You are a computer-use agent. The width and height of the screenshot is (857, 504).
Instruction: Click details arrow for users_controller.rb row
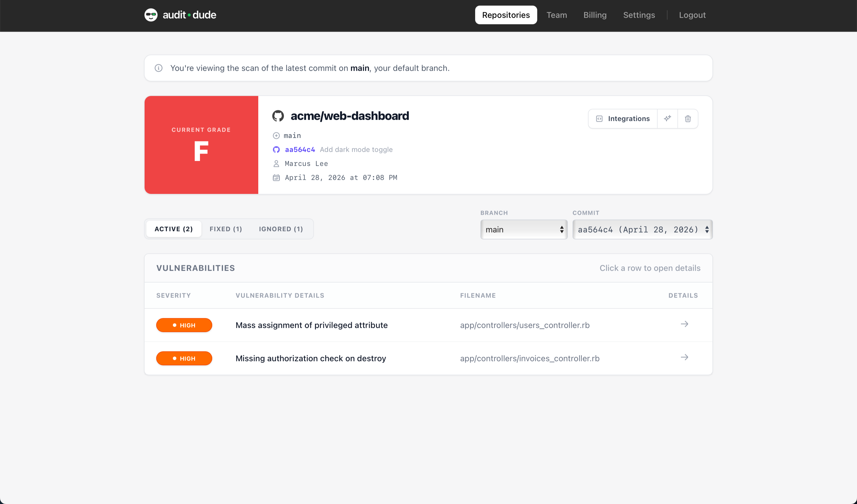(684, 324)
